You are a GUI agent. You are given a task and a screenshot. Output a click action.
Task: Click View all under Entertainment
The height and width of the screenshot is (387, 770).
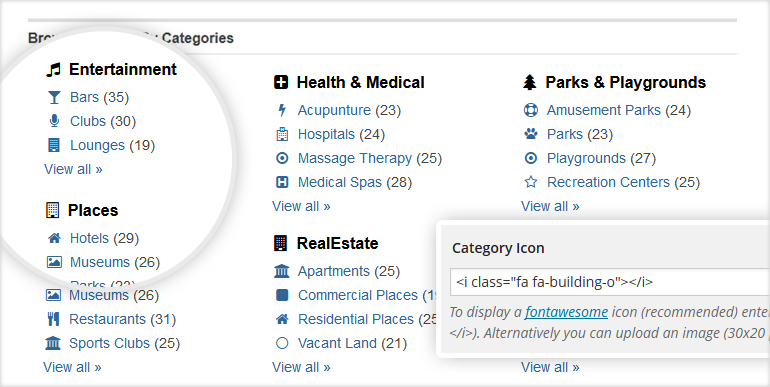point(73,169)
